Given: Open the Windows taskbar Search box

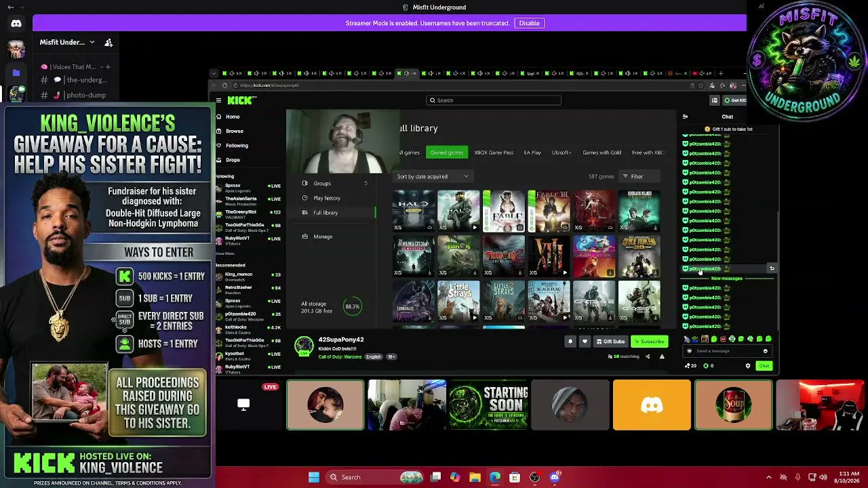Looking at the screenshot, I should [375, 477].
